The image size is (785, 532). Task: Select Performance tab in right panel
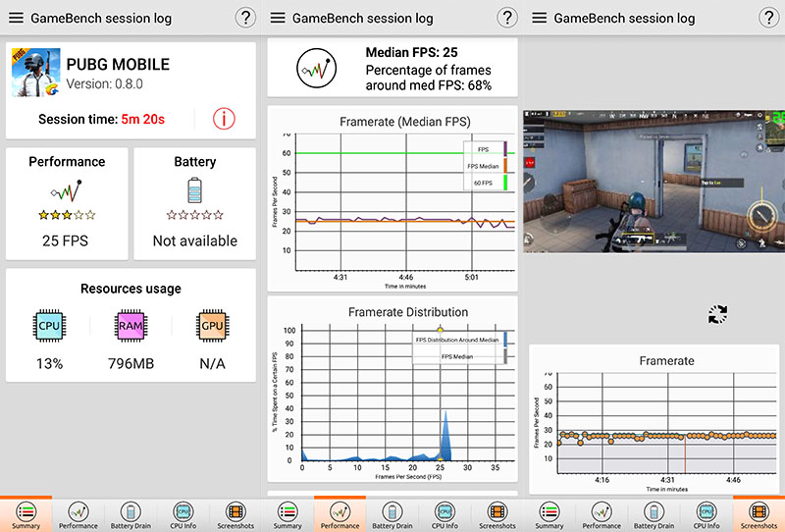coord(602,515)
